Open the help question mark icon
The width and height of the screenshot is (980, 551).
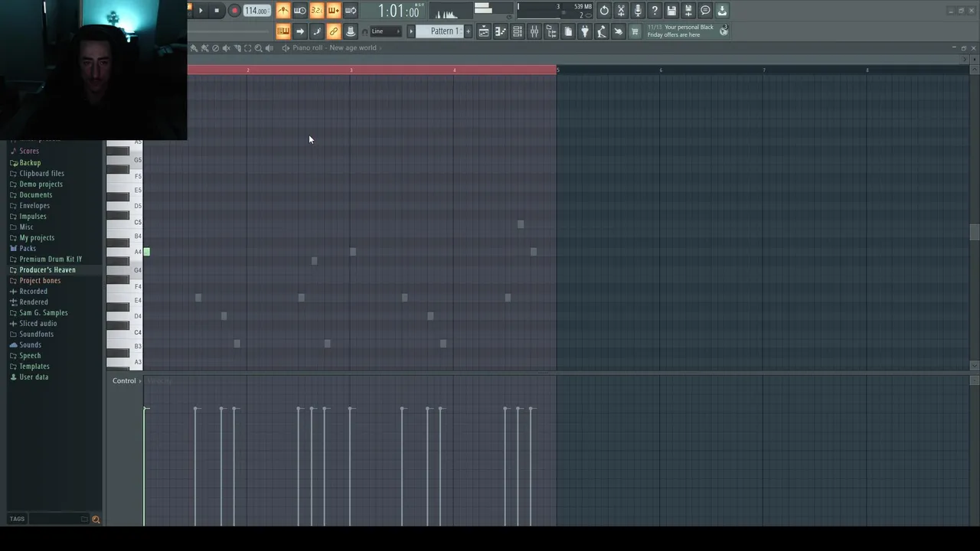(655, 11)
